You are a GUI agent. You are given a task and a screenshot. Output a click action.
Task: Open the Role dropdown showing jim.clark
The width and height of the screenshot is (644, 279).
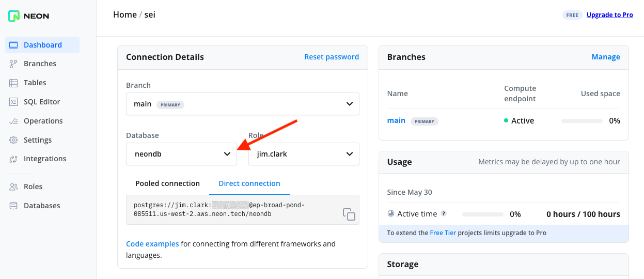pyautogui.click(x=303, y=154)
